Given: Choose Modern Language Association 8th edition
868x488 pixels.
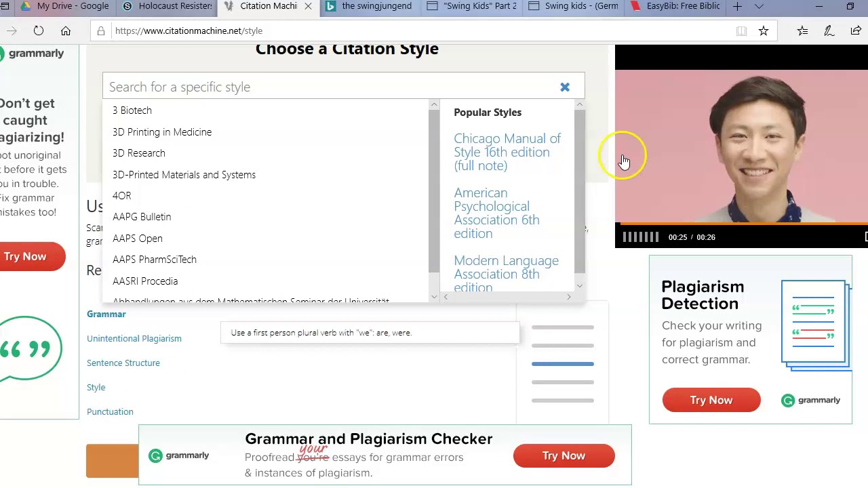Looking at the screenshot, I should point(506,274).
